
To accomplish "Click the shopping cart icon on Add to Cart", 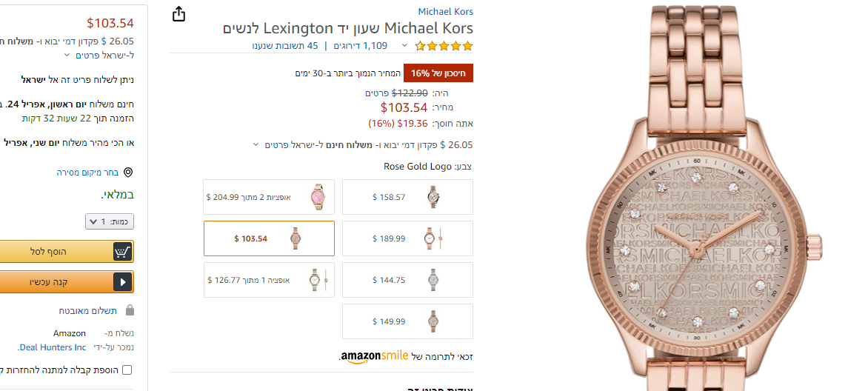I will point(123,252).
